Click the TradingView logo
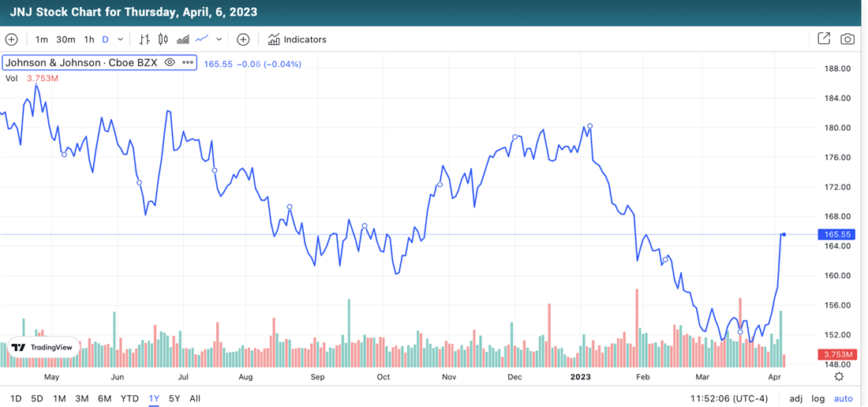The height and width of the screenshot is (407, 868). pyautogui.click(x=43, y=347)
